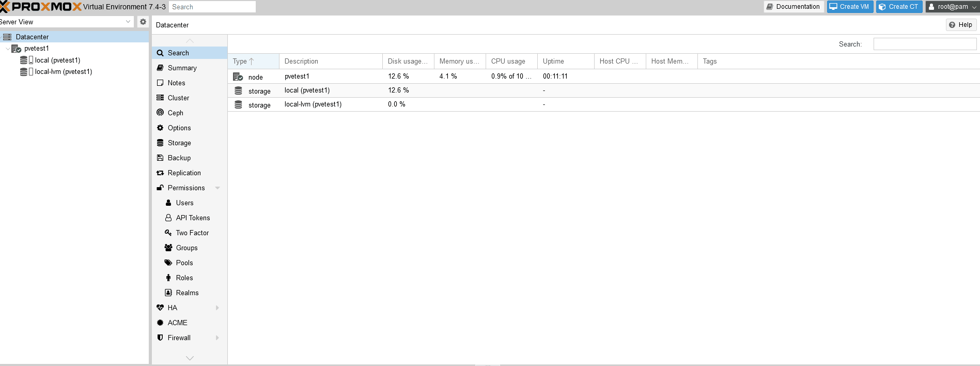The height and width of the screenshot is (366, 980).
Task: Open the Documentation button
Action: [794, 7]
